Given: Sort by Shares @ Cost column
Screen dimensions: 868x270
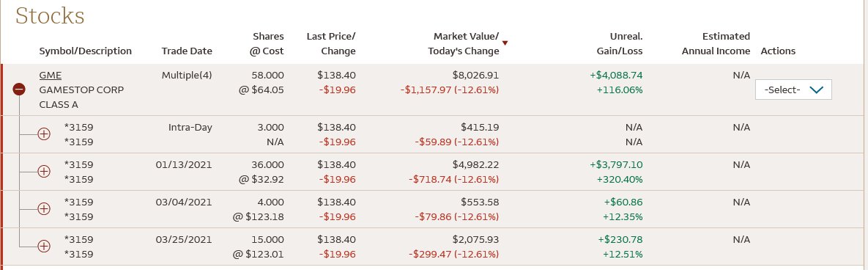Looking at the screenshot, I should coord(264,44).
